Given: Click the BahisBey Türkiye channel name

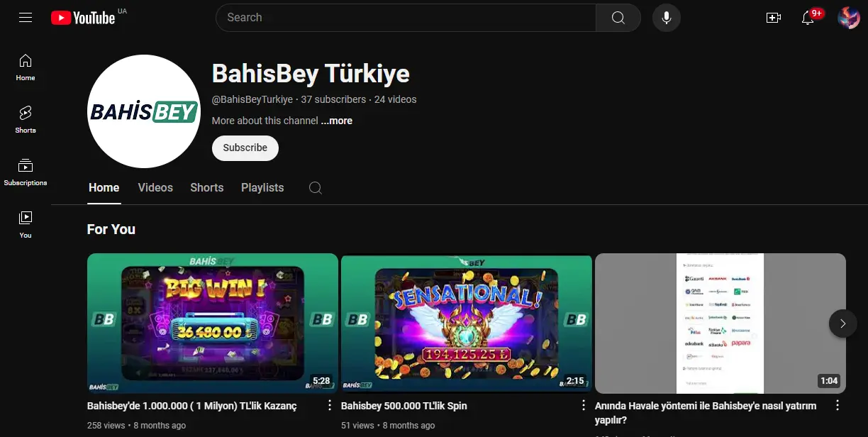Looking at the screenshot, I should (x=311, y=74).
